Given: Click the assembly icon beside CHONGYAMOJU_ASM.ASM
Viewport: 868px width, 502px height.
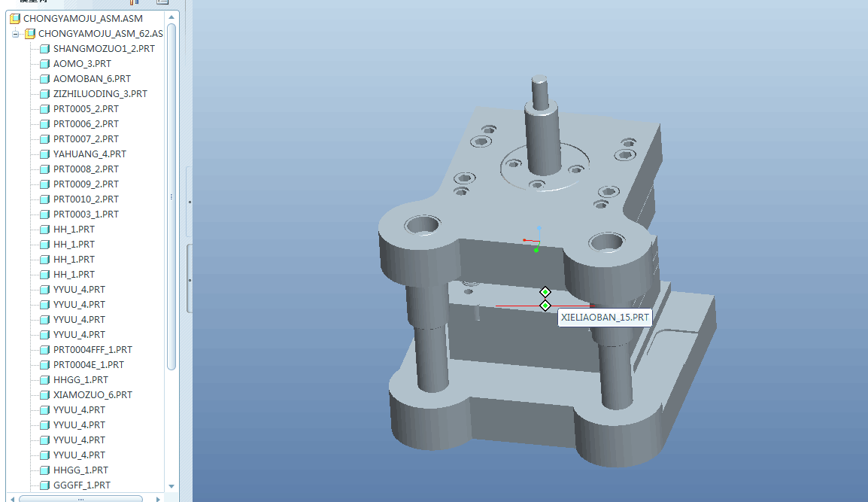Looking at the screenshot, I should 15,18.
